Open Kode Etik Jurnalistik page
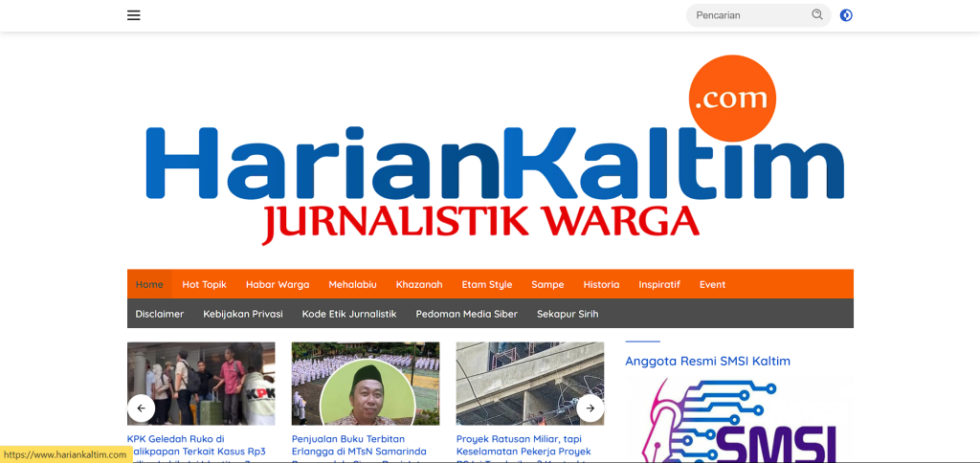 coord(349,314)
